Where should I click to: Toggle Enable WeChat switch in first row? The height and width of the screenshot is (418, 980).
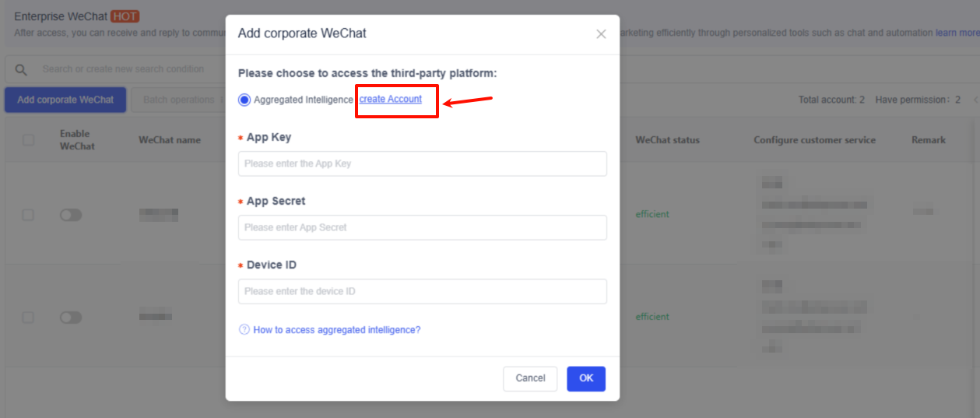pos(71,215)
